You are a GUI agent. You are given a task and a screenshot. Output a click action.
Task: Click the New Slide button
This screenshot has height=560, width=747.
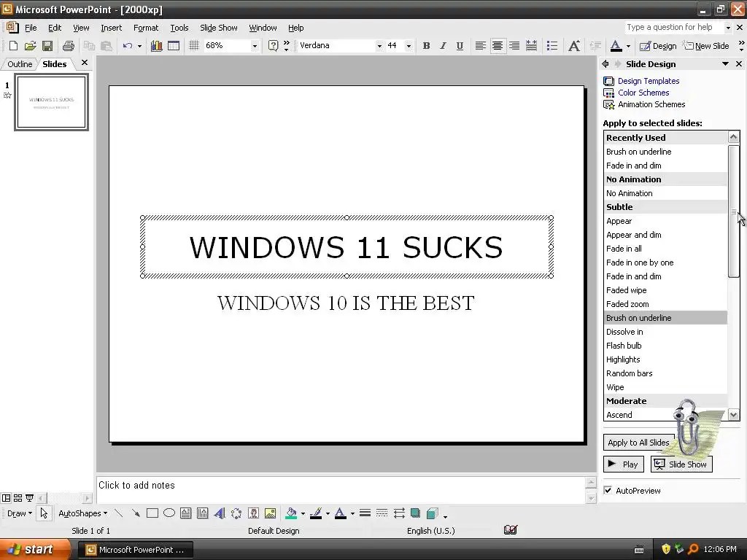pyautogui.click(x=707, y=46)
